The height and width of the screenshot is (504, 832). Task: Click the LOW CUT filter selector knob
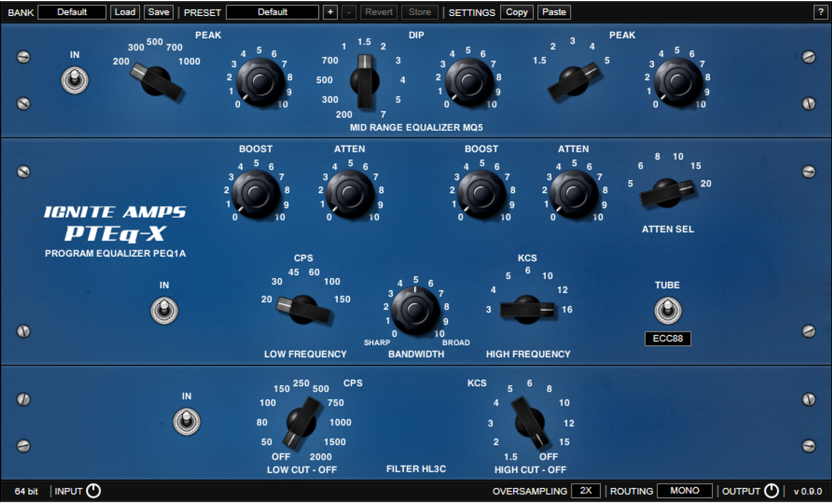point(302,421)
